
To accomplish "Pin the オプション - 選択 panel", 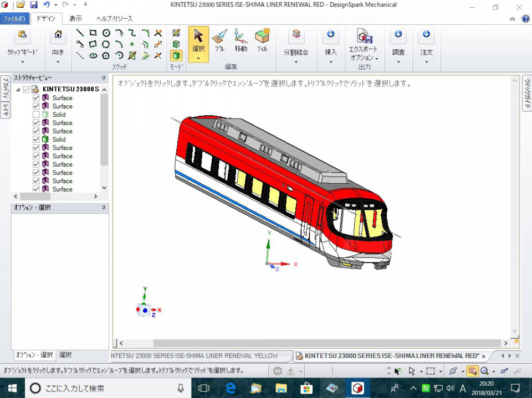I will point(104,208).
